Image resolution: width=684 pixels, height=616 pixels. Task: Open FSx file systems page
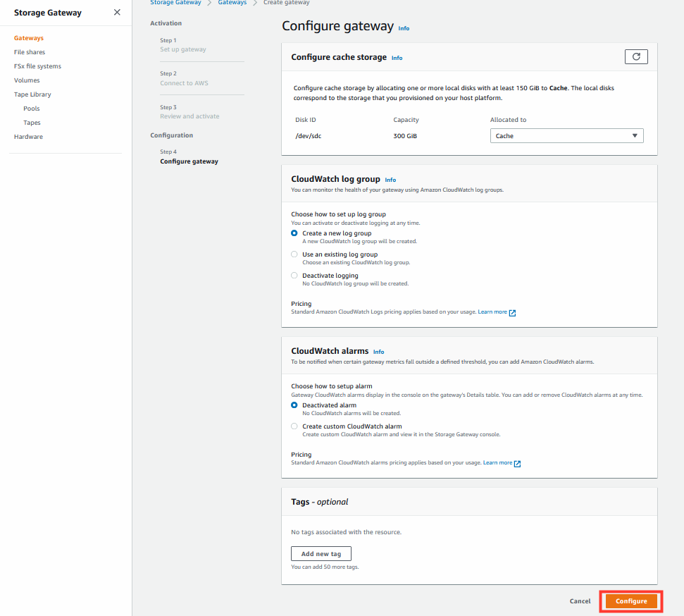coord(37,66)
